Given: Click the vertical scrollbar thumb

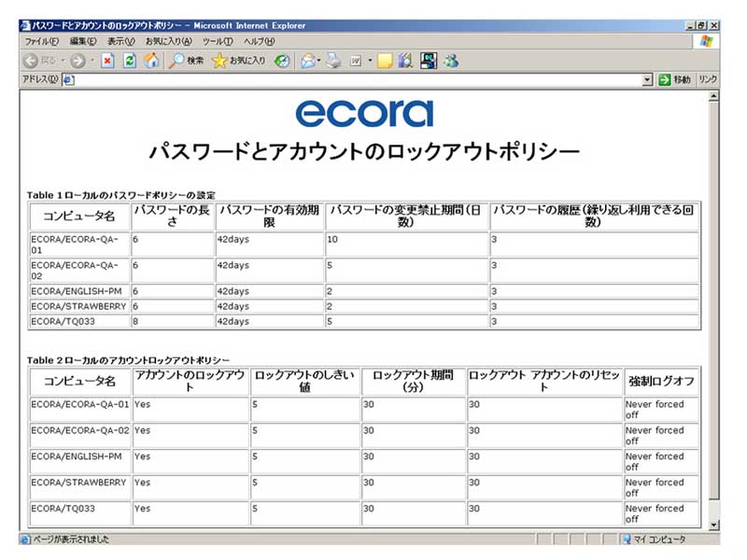Looking at the screenshot, I should 713,300.
